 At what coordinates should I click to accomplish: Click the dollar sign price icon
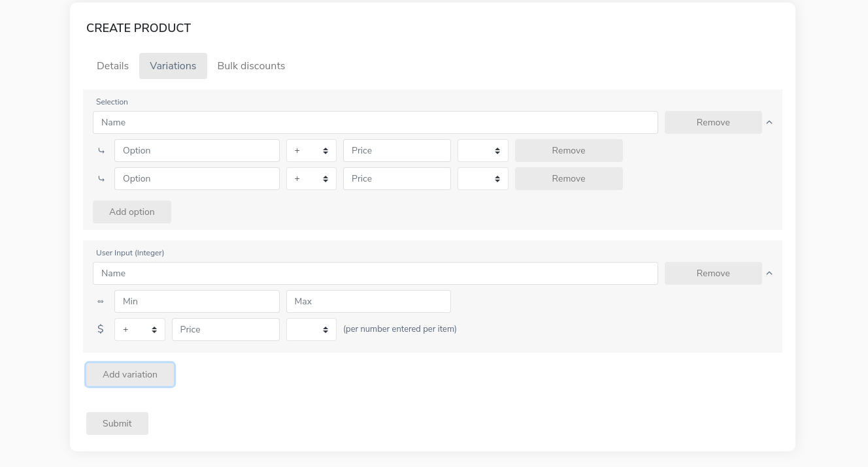tap(101, 329)
